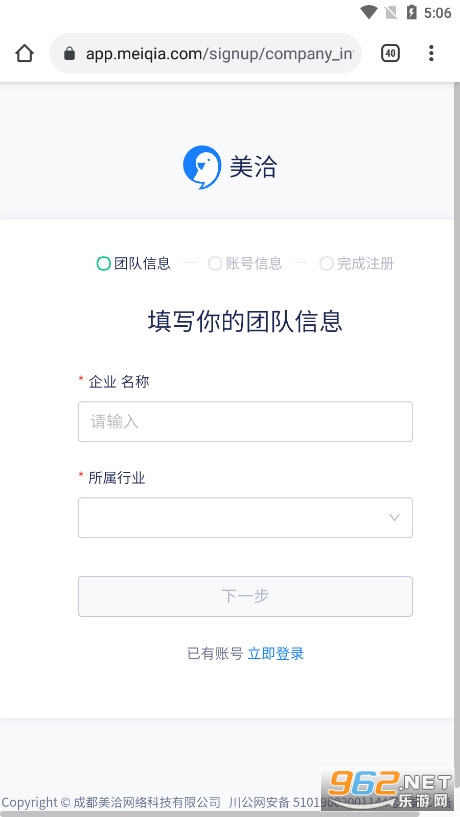Tap the browser home icon

(x=24, y=53)
